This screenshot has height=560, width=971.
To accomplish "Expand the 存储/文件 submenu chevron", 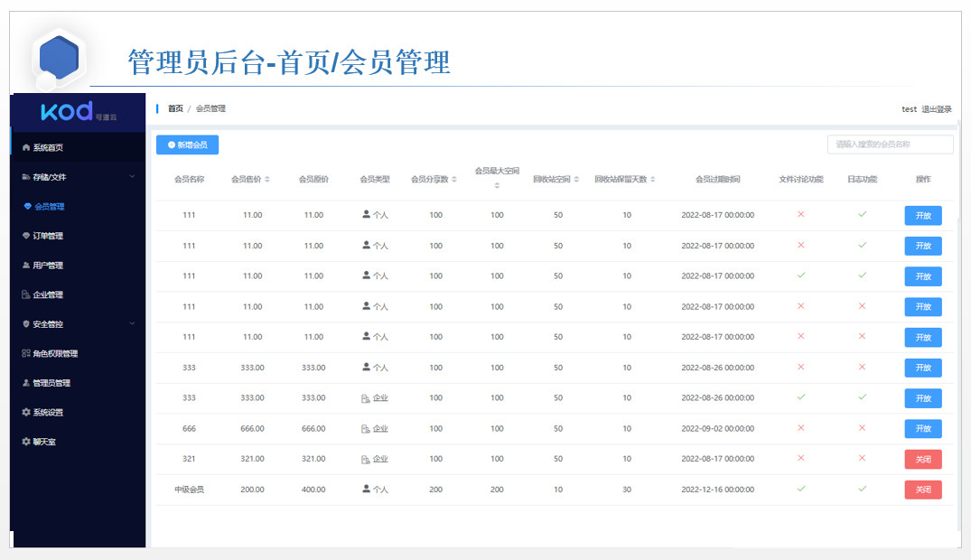I will pyautogui.click(x=132, y=176).
